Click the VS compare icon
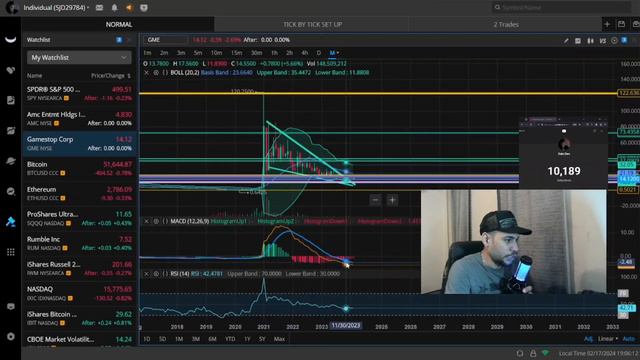The width and height of the screenshot is (640, 360). point(602,40)
